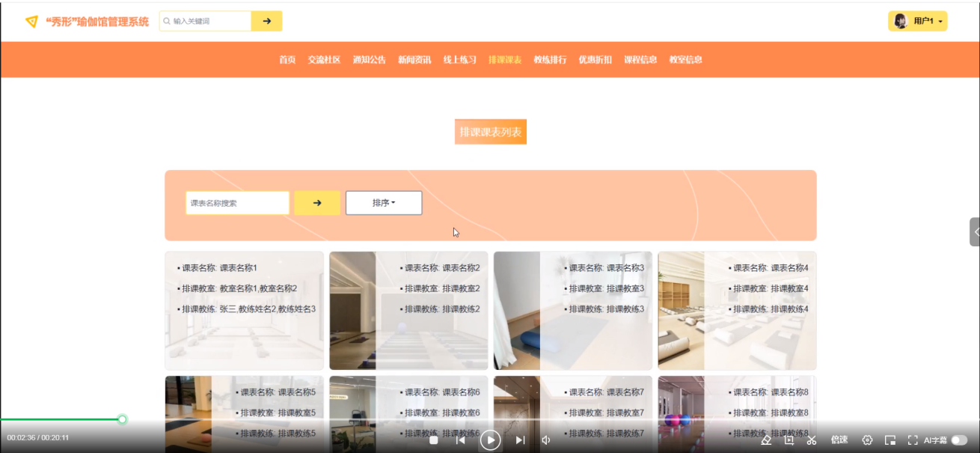
Task: Enter fullscreen video mode
Action: pyautogui.click(x=913, y=440)
